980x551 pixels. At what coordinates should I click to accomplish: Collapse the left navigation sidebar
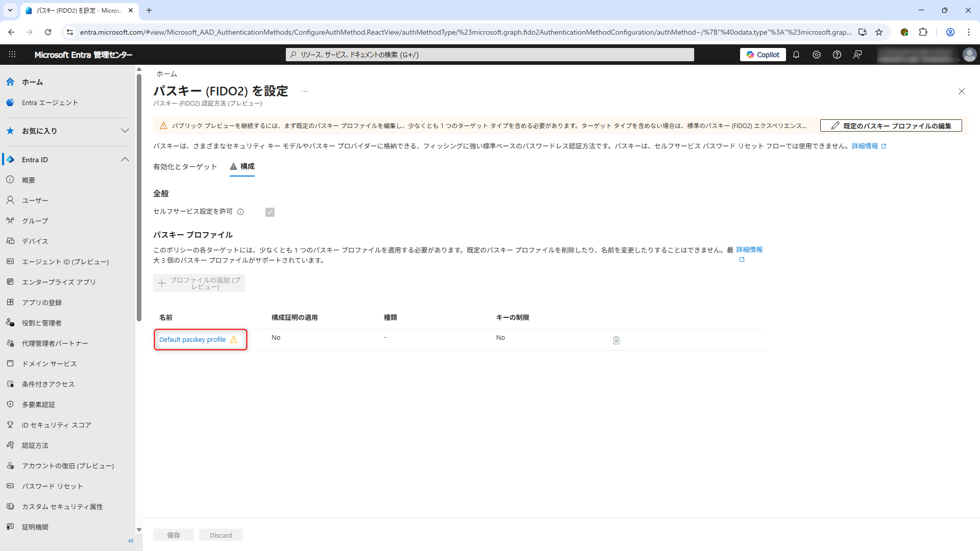131,541
